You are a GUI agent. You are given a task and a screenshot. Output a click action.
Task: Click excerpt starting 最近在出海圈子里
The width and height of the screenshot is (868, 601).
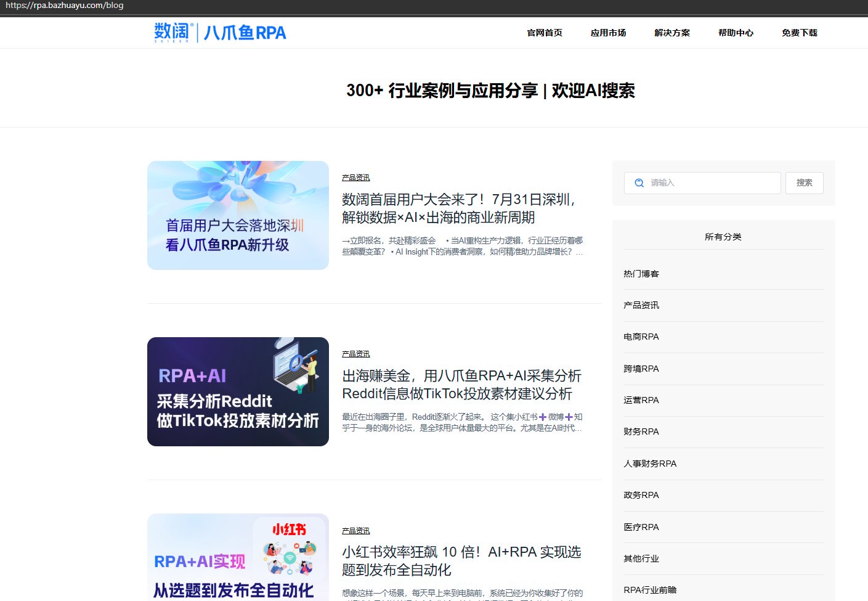[x=463, y=422]
